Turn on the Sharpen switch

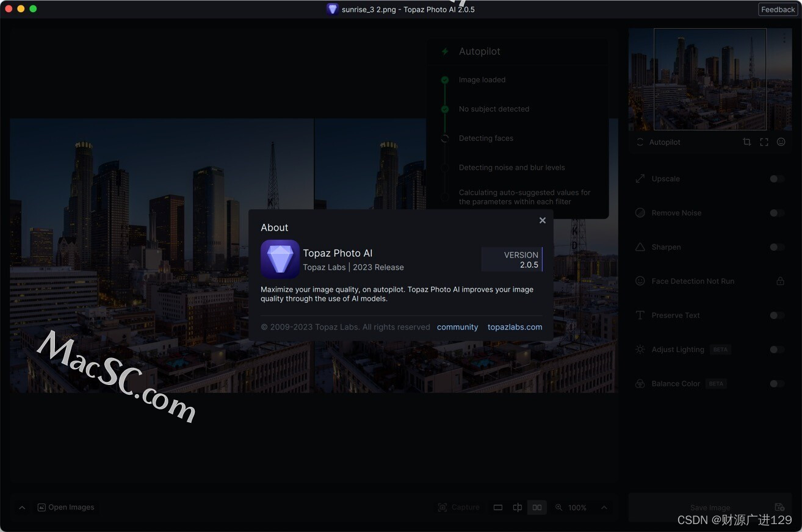776,247
